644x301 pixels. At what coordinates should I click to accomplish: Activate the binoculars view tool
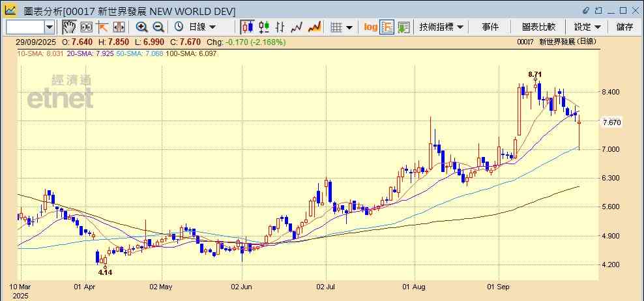tap(86, 27)
